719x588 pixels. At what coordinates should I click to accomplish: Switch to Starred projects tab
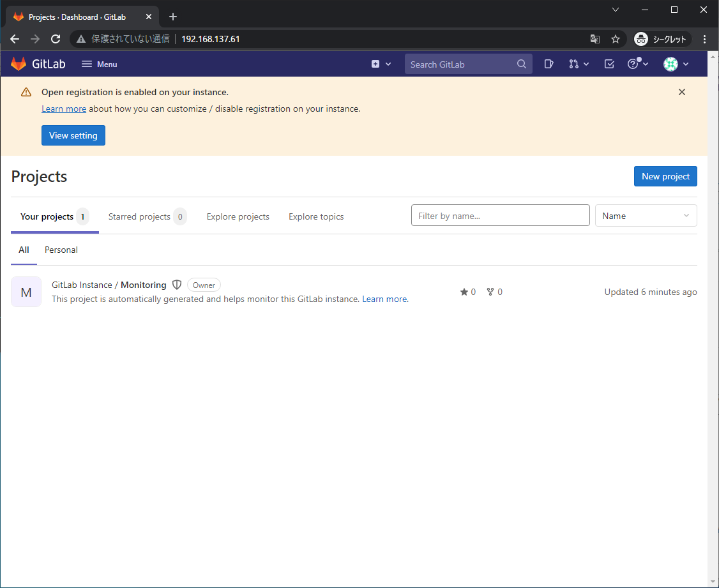coord(148,216)
